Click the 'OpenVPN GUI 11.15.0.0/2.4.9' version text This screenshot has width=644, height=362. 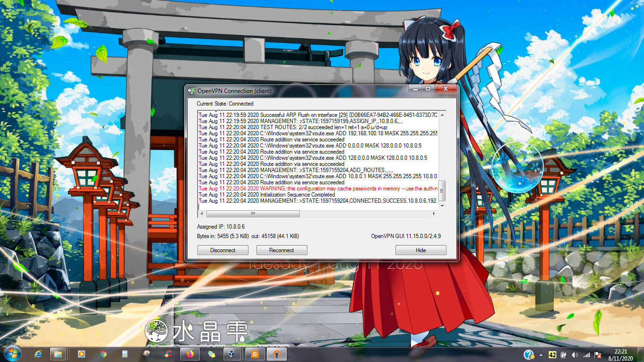(x=406, y=236)
